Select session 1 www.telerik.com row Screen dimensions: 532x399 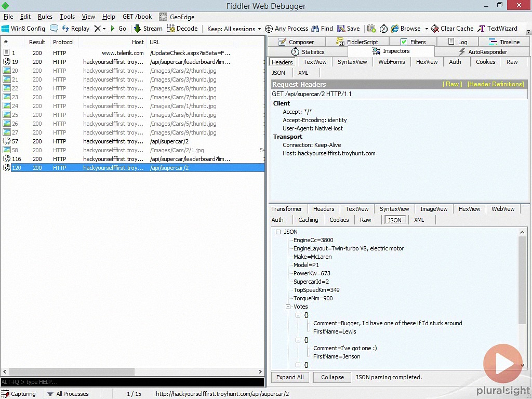pyautogui.click(x=132, y=53)
